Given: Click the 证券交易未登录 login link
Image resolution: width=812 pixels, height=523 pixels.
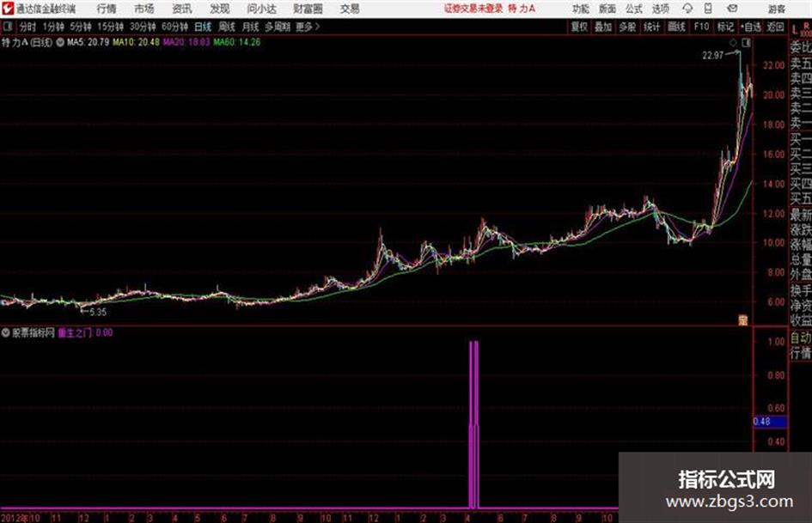Looking at the screenshot, I should tap(473, 9).
